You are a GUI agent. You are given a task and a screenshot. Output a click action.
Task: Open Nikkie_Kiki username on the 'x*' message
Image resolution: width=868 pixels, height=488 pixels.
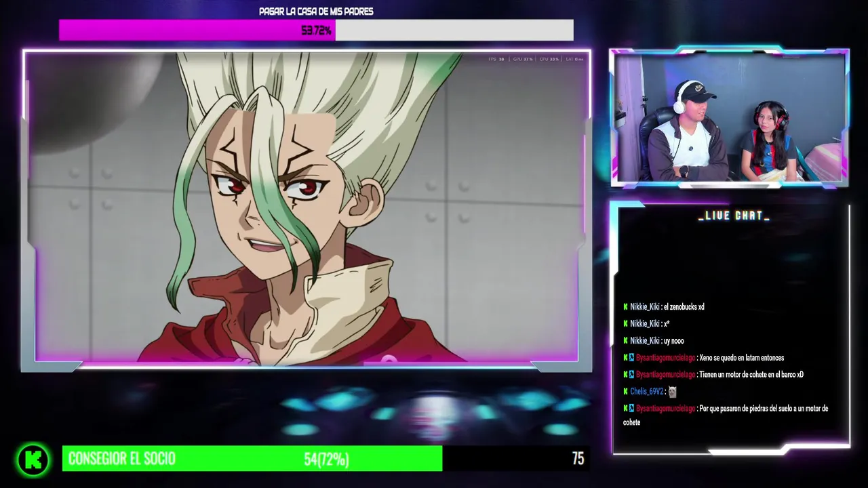pyautogui.click(x=644, y=324)
